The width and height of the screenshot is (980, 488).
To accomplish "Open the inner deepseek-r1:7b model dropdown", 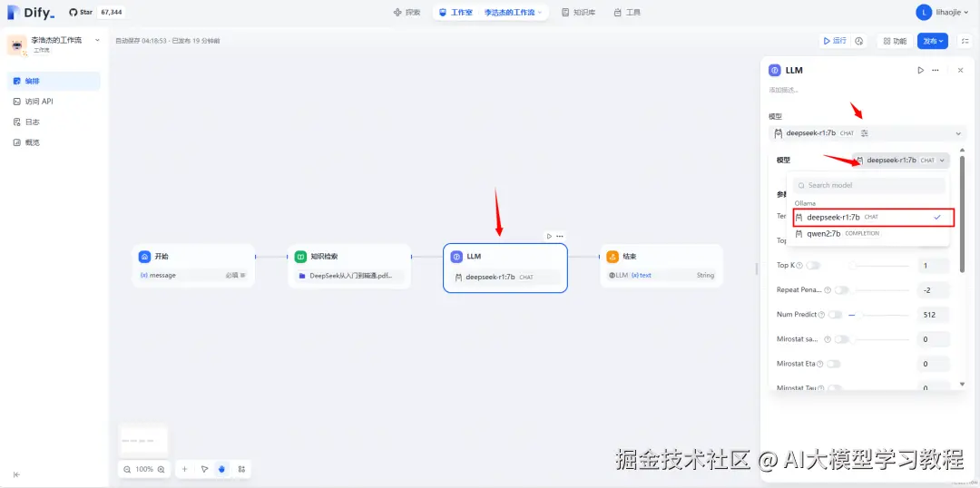I will (901, 161).
